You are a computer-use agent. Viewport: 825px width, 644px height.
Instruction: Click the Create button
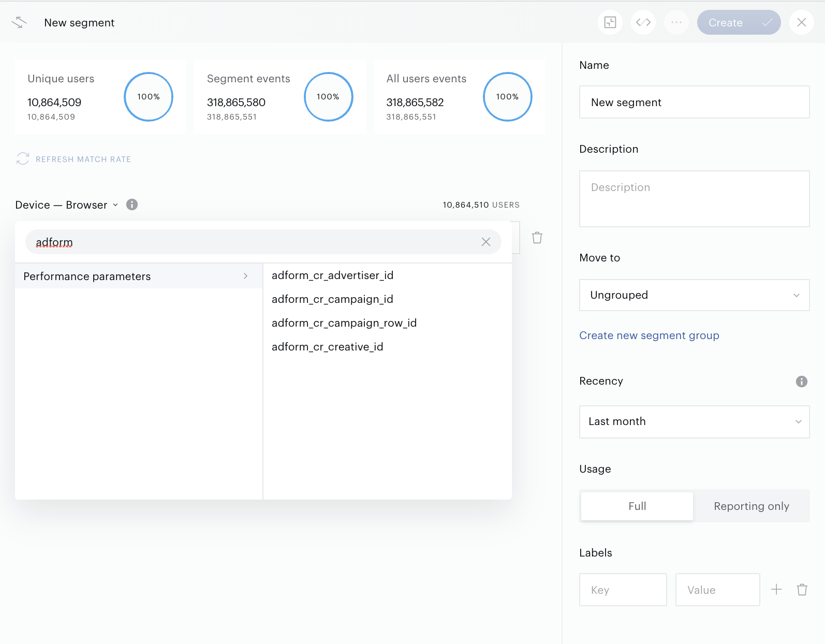pyautogui.click(x=739, y=22)
